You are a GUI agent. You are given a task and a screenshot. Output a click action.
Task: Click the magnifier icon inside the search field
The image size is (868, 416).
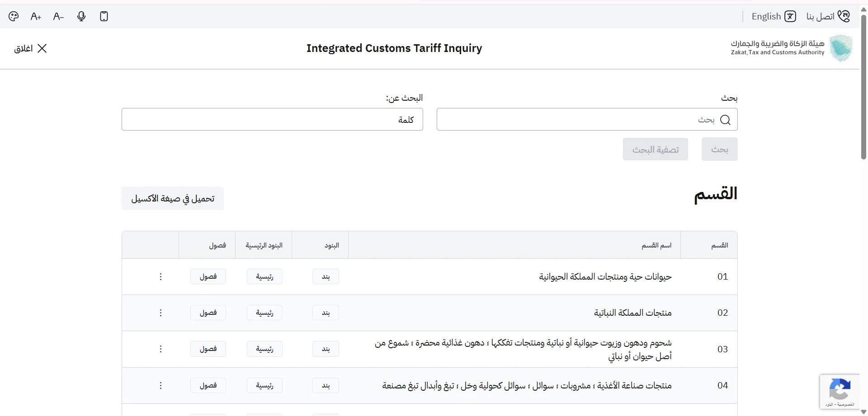click(x=726, y=120)
